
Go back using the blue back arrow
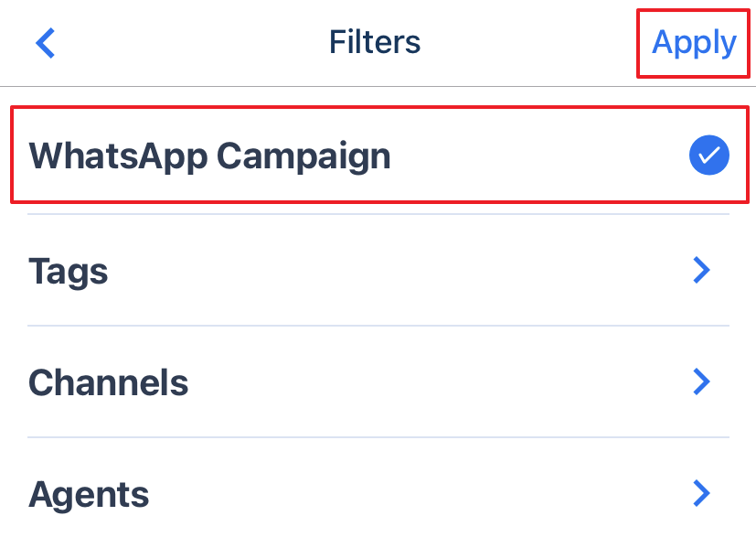[x=46, y=43]
